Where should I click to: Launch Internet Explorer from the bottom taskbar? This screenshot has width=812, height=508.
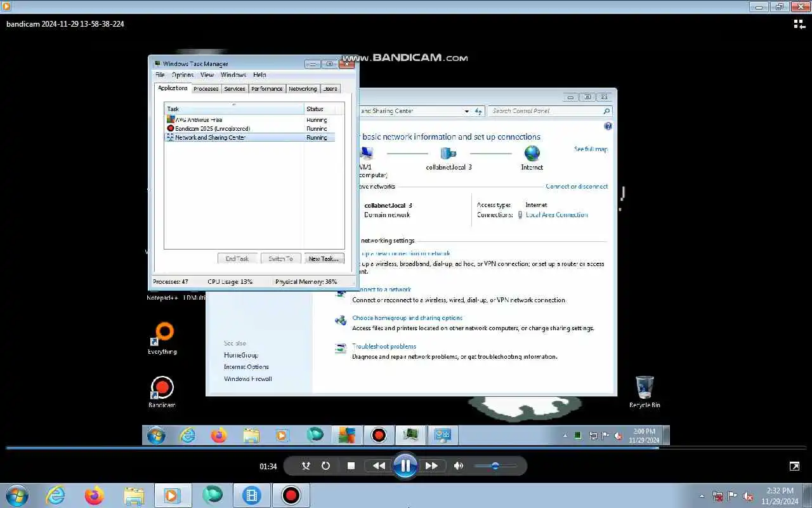click(56, 495)
